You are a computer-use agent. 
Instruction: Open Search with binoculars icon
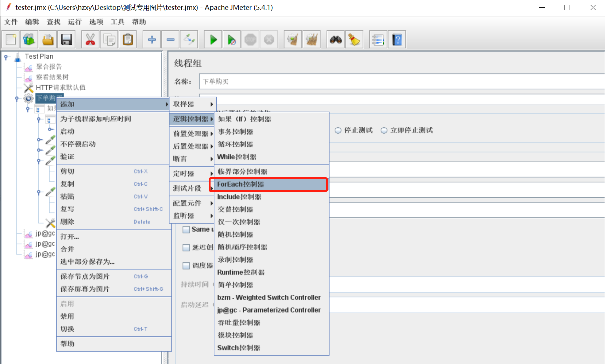point(336,39)
